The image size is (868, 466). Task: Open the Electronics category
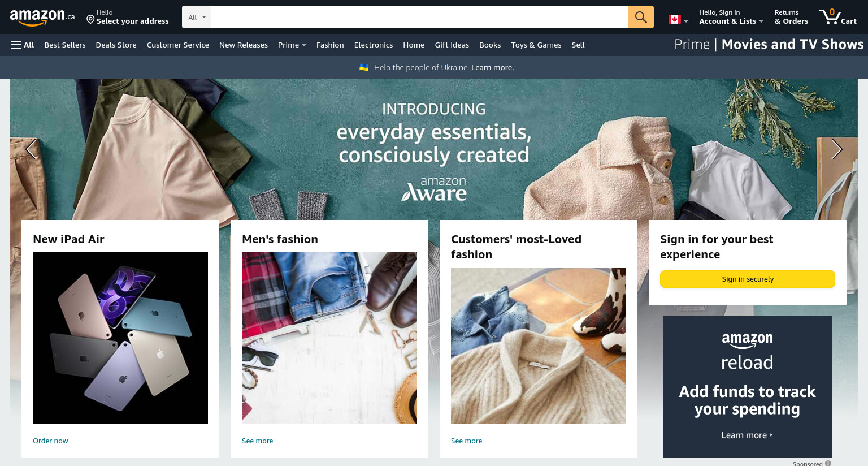coord(374,45)
